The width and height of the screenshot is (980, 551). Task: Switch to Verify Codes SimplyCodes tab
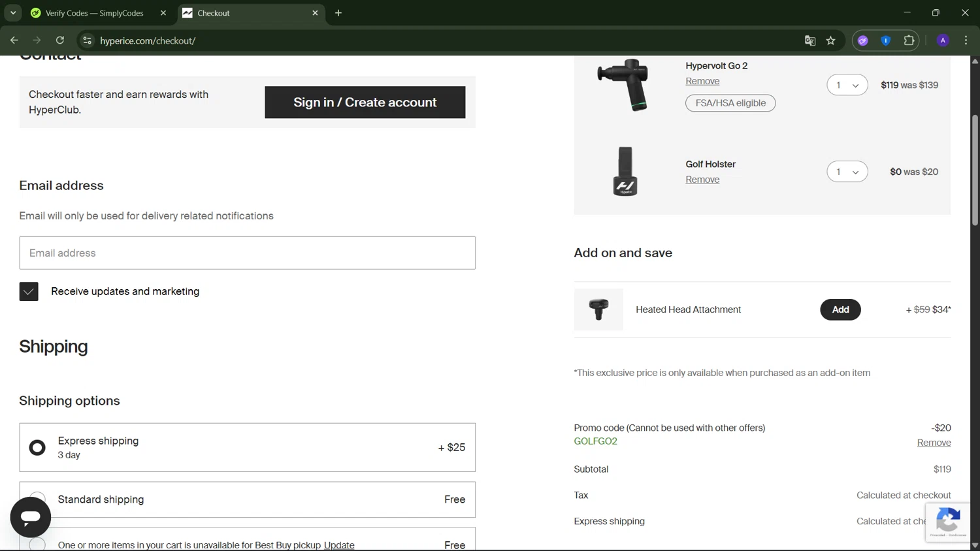pyautogui.click(x=94, y=13)
